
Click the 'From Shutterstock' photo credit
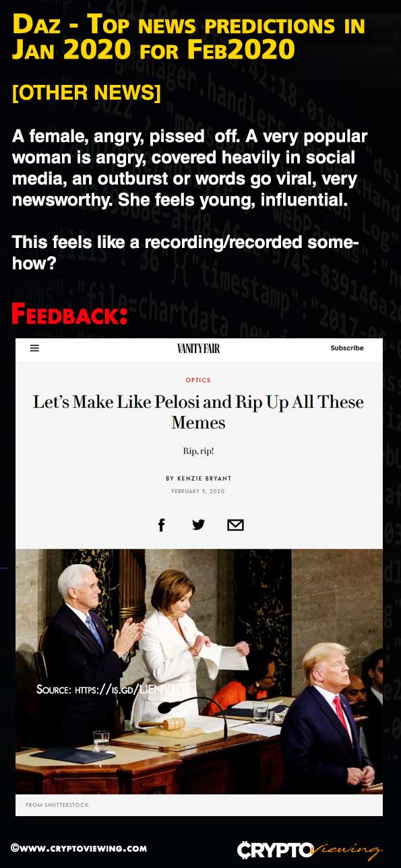click(x=58, y=805)
